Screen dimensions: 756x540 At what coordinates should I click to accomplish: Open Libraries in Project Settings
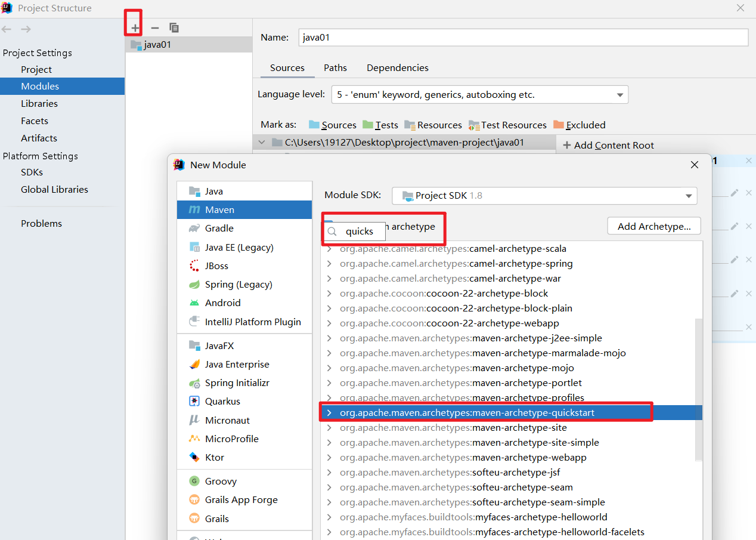(x=39, y=103)
